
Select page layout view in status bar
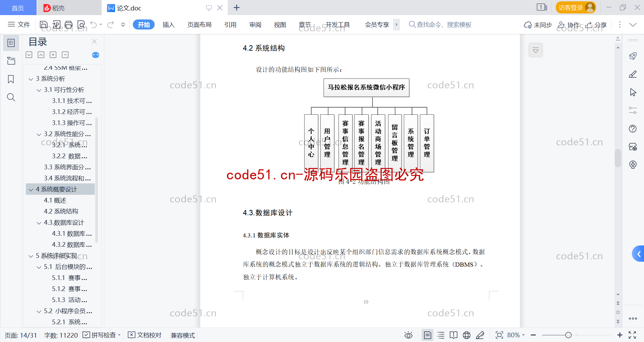click(428, 335)
